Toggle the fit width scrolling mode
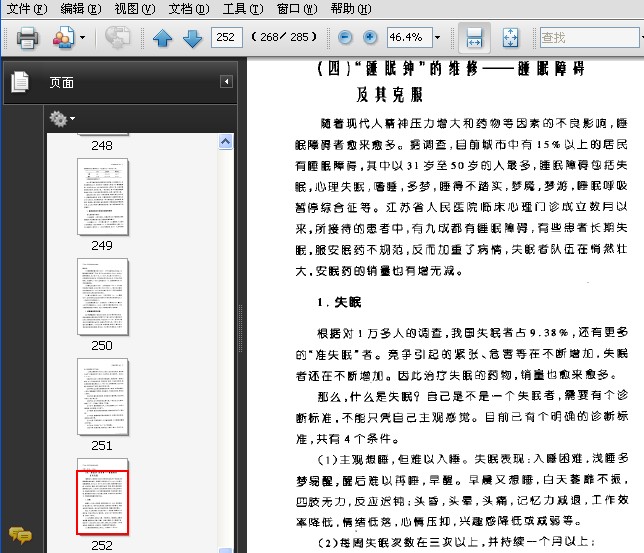This screenshot has height=553, width=644. click(x=474, y=38)
